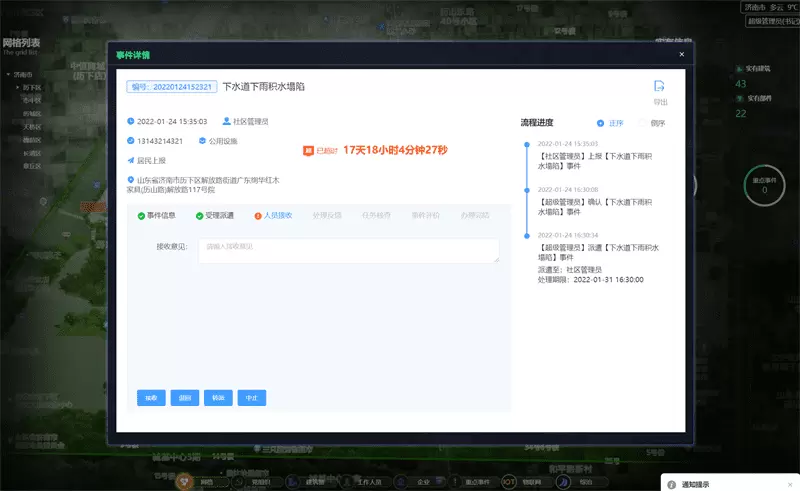Screen dimensions: 800x491
Task: Click the deadline text 2022-01-31 16:30:00
Action: pos(608,280)
